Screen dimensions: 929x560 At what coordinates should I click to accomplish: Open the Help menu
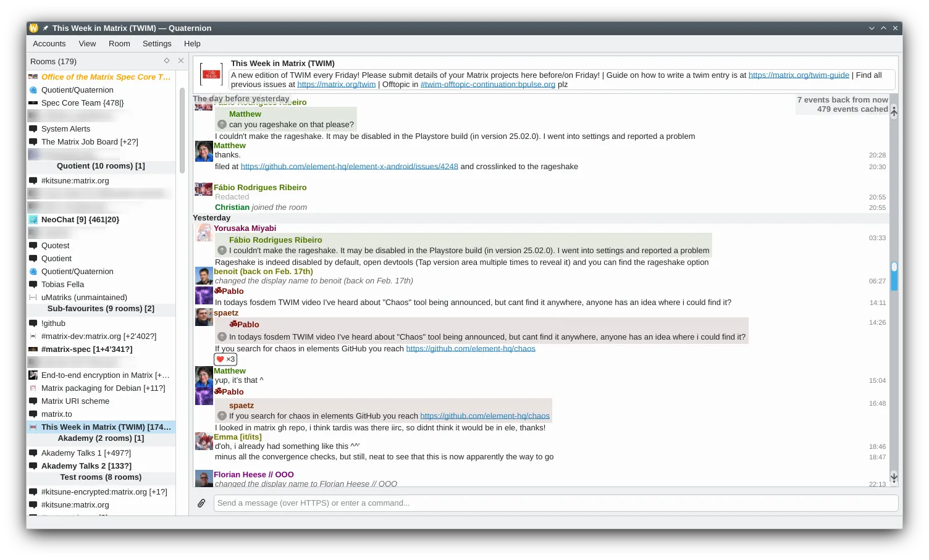tap(192, 44)
